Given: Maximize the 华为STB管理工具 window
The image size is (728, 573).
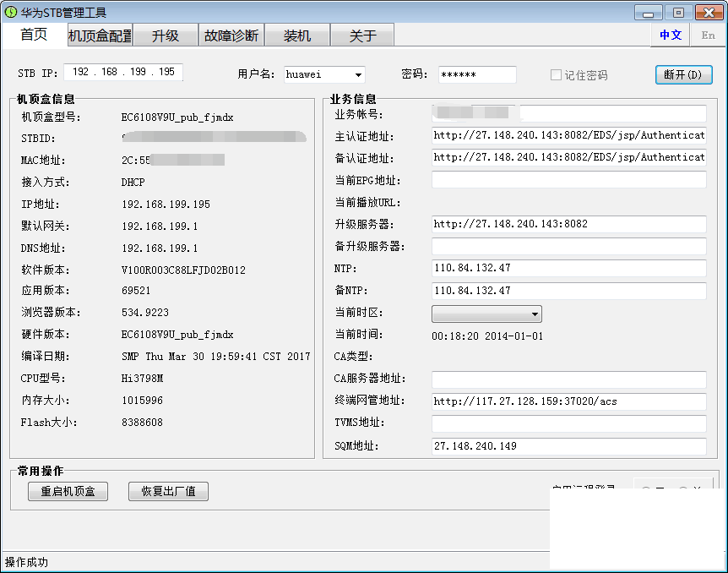Looking at the screenshot, I should (678, 13).
